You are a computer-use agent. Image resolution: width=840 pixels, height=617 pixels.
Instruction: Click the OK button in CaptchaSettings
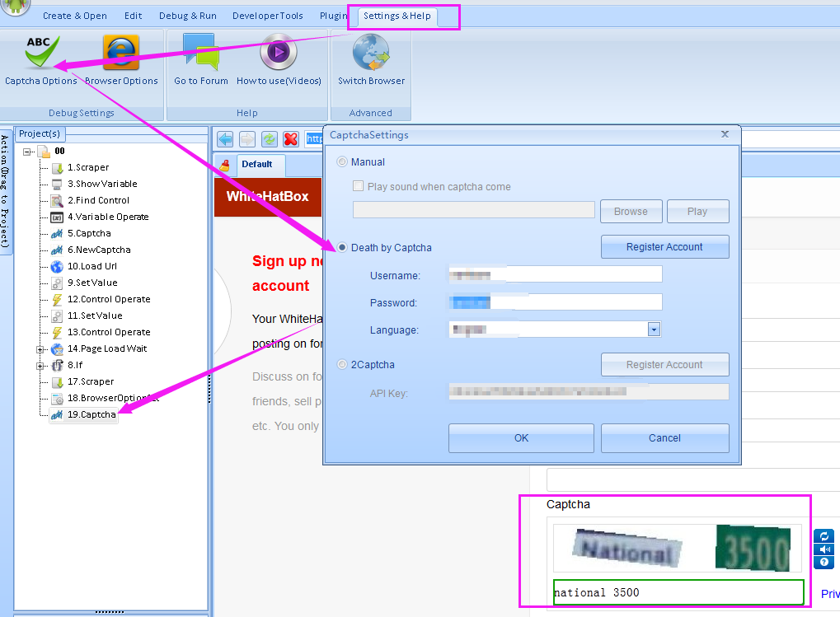click(x=521, y=438)
